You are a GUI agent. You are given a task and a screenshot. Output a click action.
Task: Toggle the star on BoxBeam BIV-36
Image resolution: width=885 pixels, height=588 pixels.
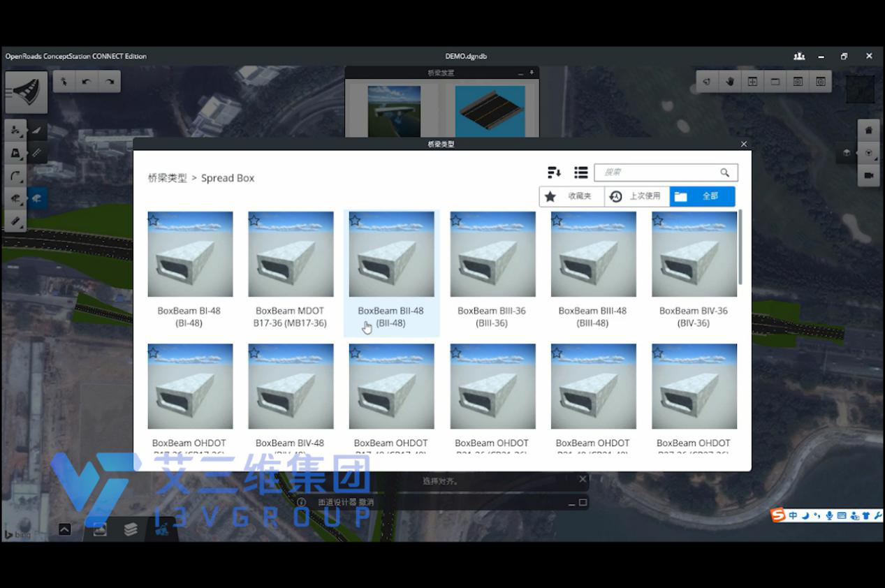[x=657, y=220]
